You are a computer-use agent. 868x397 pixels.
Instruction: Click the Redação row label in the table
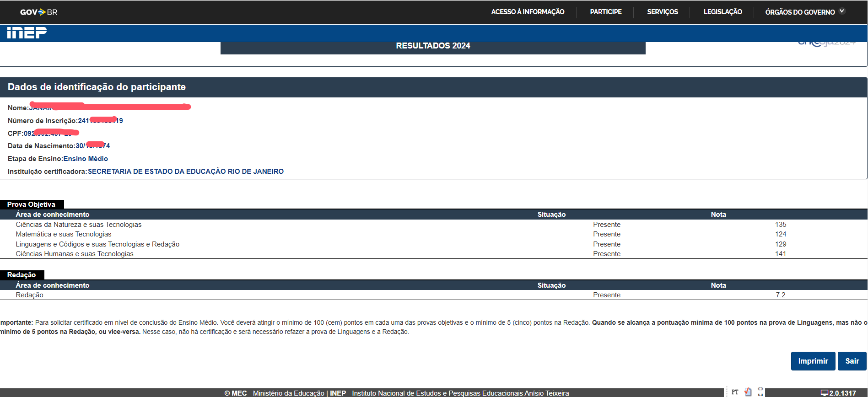coord(30,295)
